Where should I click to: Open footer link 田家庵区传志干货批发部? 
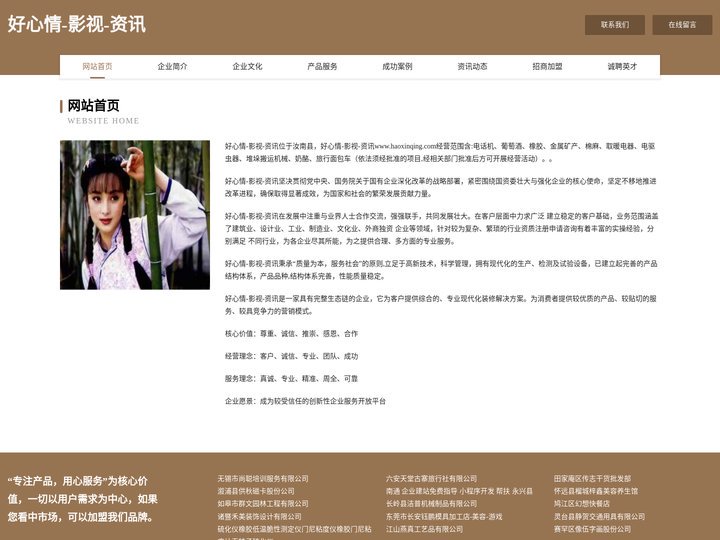(592, 478)
